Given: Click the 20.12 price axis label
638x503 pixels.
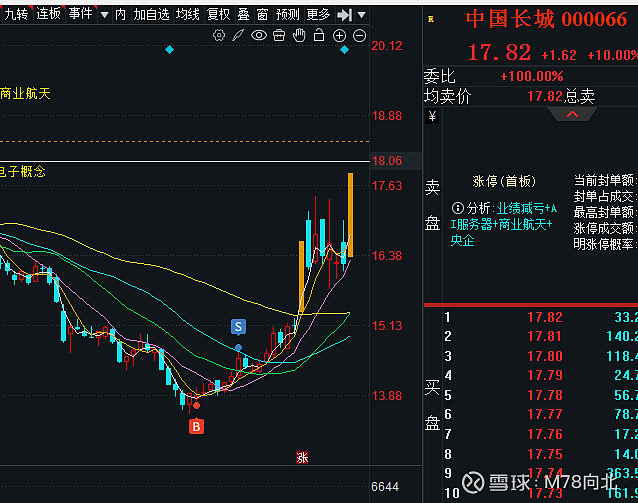Looking at the screenshot, I should coord(387,46).
